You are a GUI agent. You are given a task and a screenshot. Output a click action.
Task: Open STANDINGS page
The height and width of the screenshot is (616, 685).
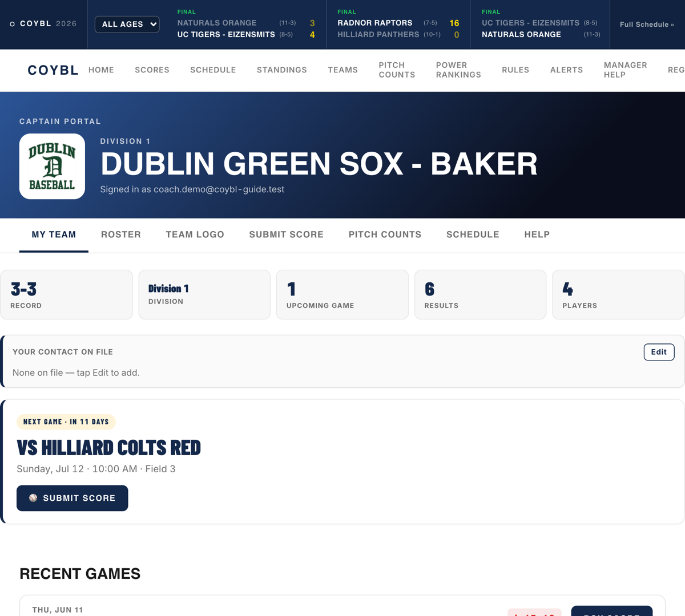[281, 70]
